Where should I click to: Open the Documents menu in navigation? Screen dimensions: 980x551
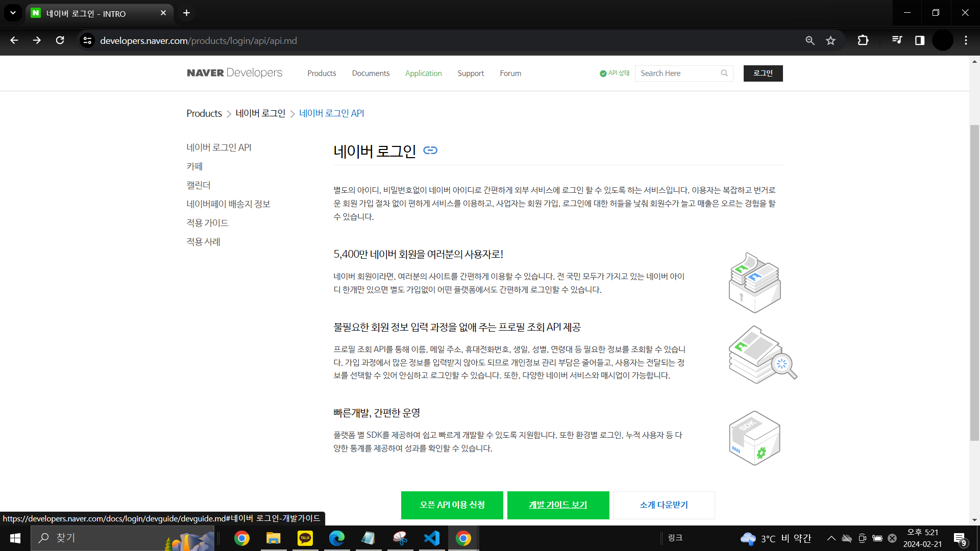pyautogui.click(x=371, y=73)
